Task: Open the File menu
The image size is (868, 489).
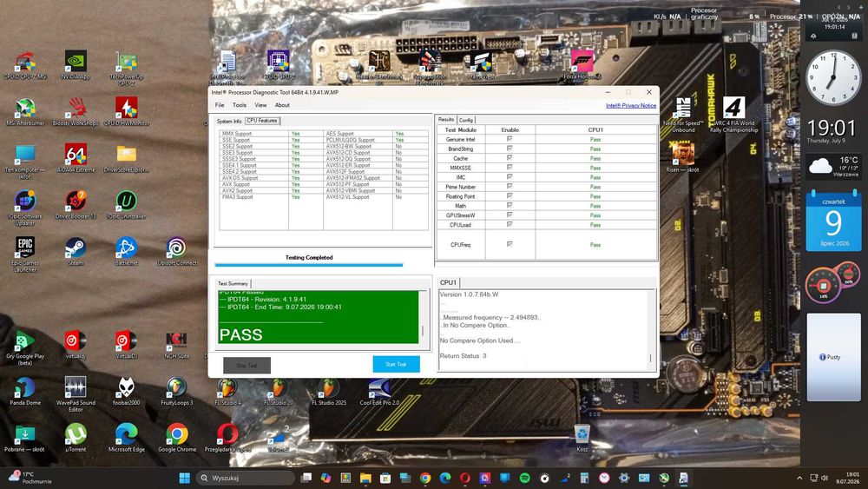Action: 220,105
